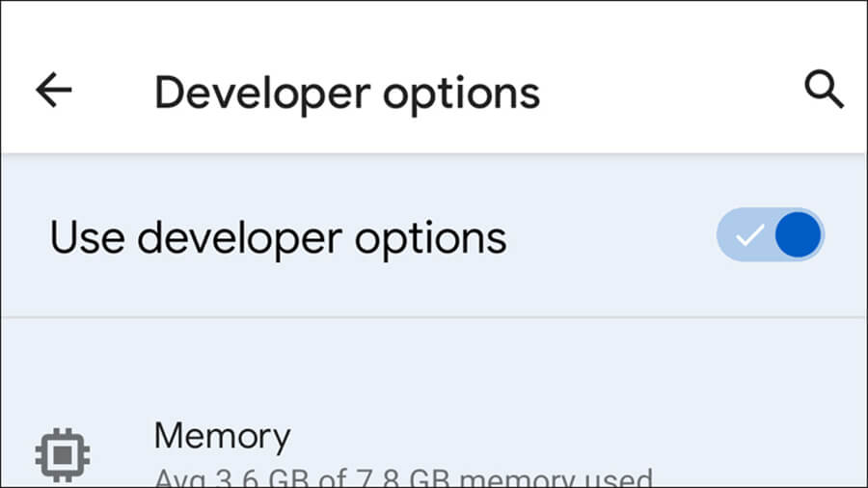Tap the back arrow icon
The width and height of the screenshot is (868, 488).
click(x=54, y=91)
